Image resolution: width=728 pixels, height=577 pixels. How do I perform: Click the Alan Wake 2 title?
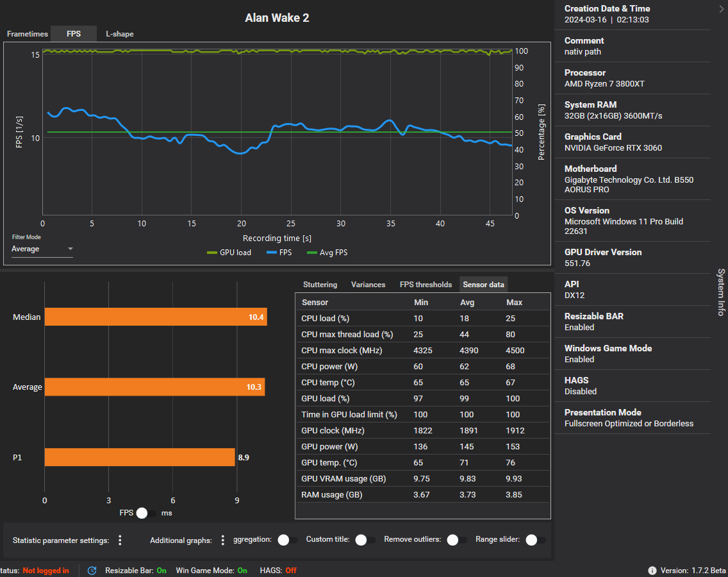[x=277, y=18]
